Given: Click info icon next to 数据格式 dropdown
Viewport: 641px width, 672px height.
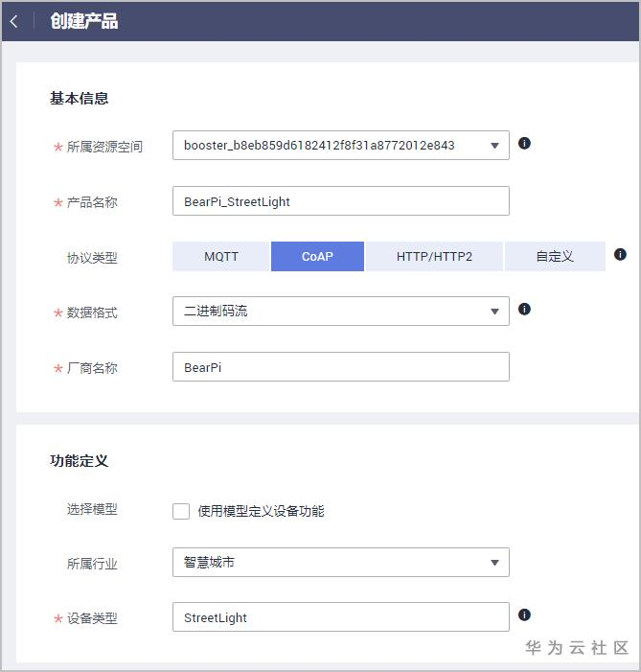Looking at the screenshot, I should pyautogui.click(x=524, y=309).
